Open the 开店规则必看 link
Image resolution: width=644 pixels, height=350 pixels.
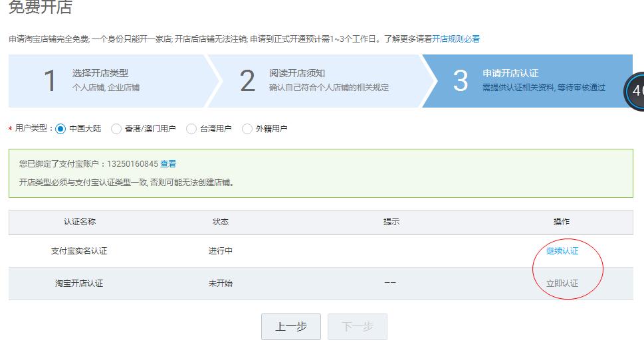pyautogui.click(x=456, y=39)
